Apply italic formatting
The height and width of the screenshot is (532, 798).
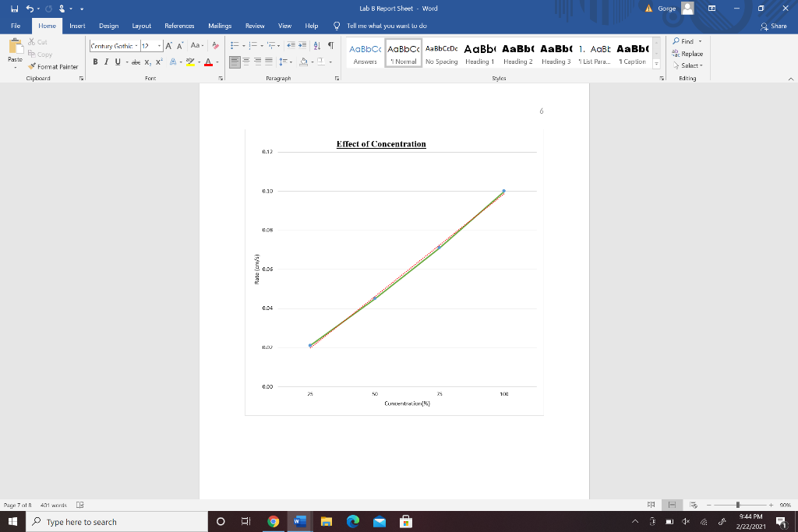107,61
